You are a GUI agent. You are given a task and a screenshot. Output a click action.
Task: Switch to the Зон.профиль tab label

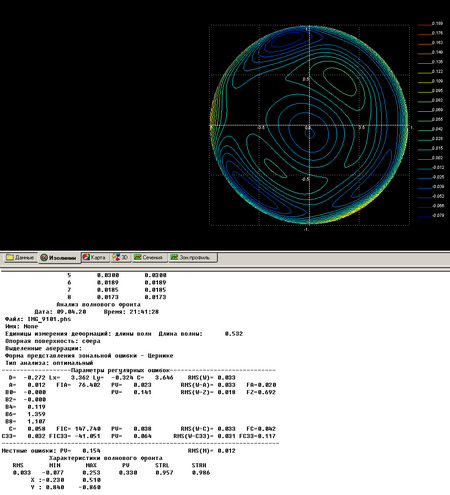tap(195, 257)
